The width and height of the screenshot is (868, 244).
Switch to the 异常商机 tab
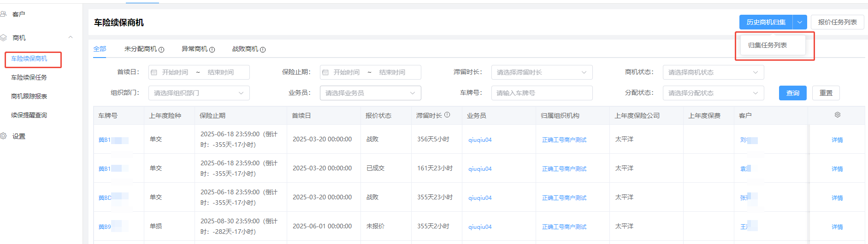[195, 49]
